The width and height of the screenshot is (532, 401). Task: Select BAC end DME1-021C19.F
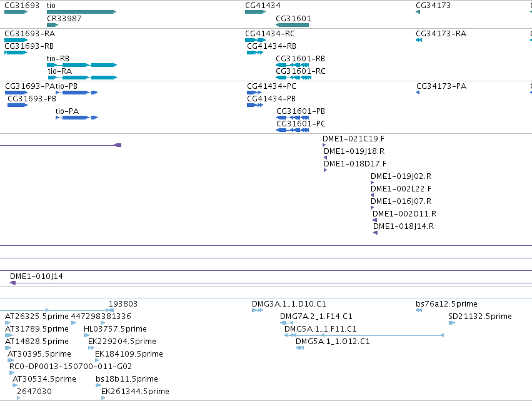coord(324,145)
